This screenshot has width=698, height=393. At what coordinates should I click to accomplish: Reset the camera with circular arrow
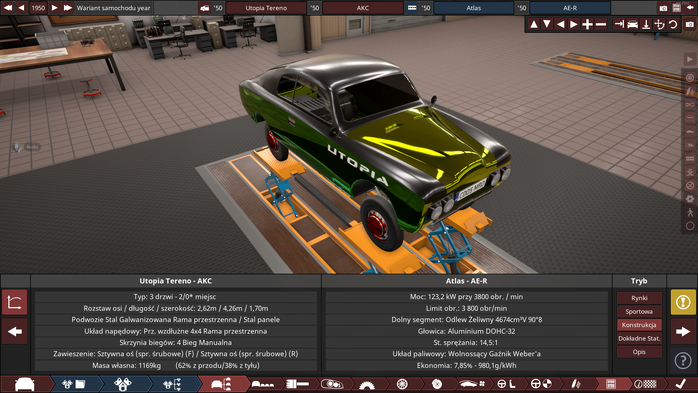673,24
